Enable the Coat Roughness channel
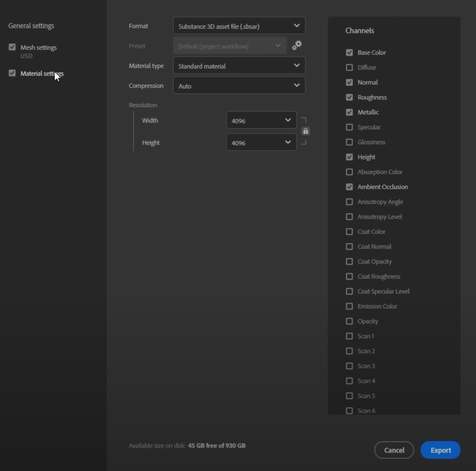Image resolution: width=476 pixels, height=471 pixels. 349,276
